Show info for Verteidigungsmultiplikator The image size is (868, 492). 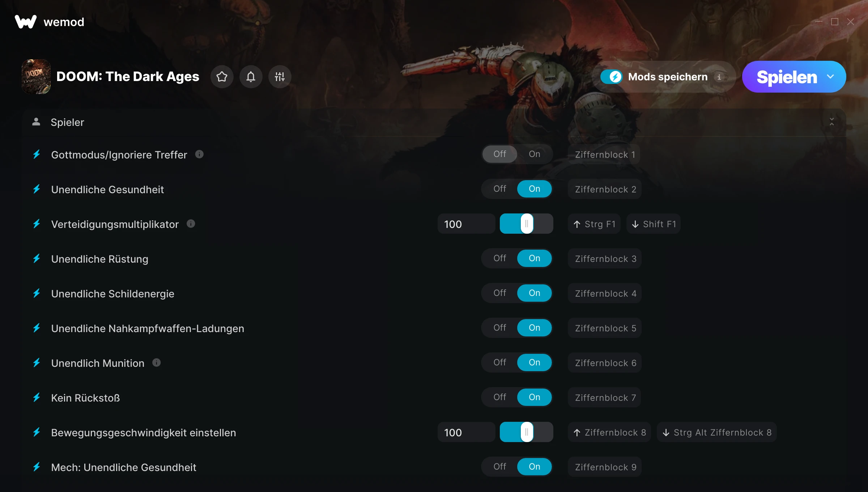pos(191,224)
